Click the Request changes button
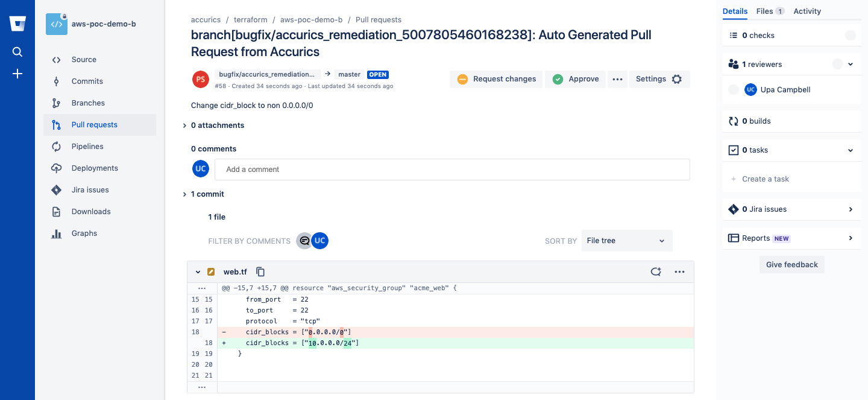This screenshot has height=400, width=868. (497, 79)
